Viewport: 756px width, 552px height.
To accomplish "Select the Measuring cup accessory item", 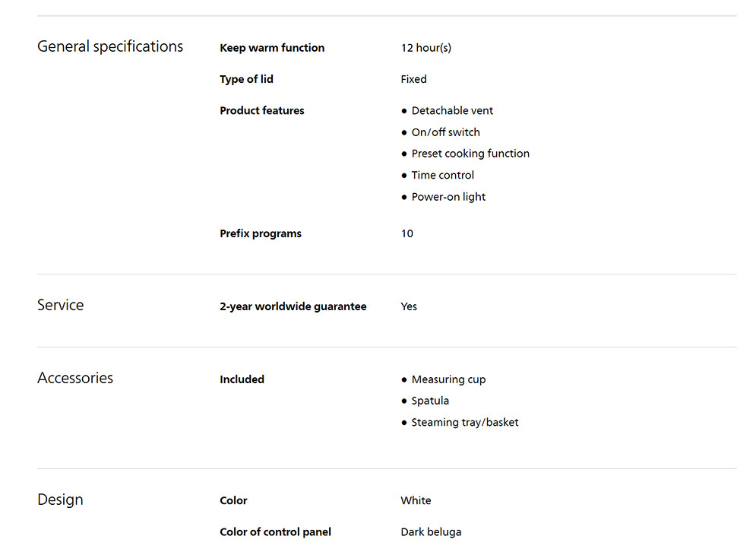I will pos(448,379).
